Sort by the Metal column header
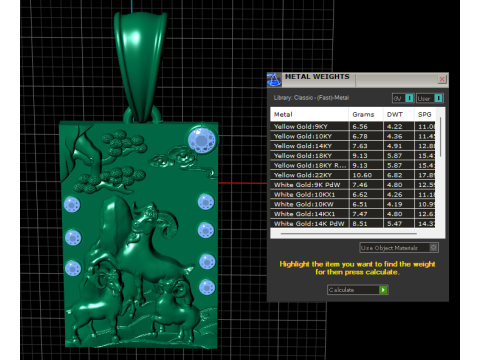480x360 pixels. 309,114
